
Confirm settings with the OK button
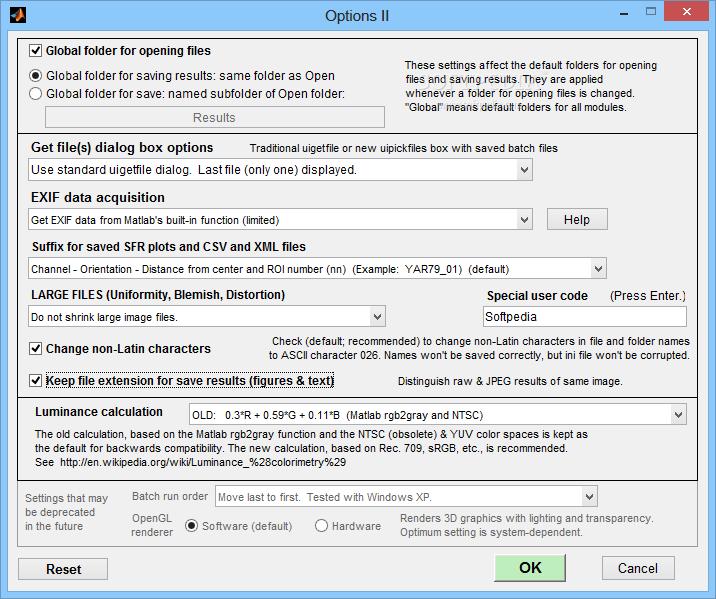click(x=530, y=567)
